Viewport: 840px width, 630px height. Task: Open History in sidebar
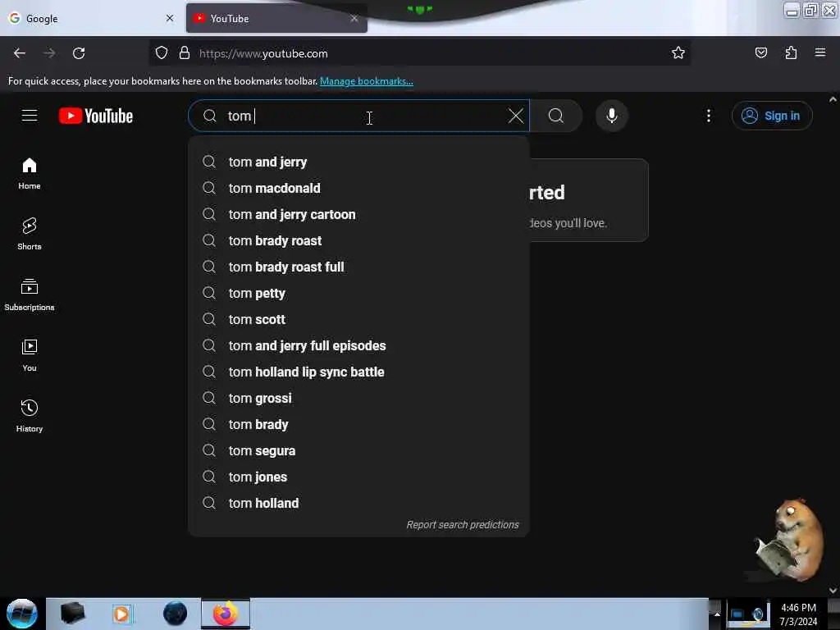coord(30,416)
